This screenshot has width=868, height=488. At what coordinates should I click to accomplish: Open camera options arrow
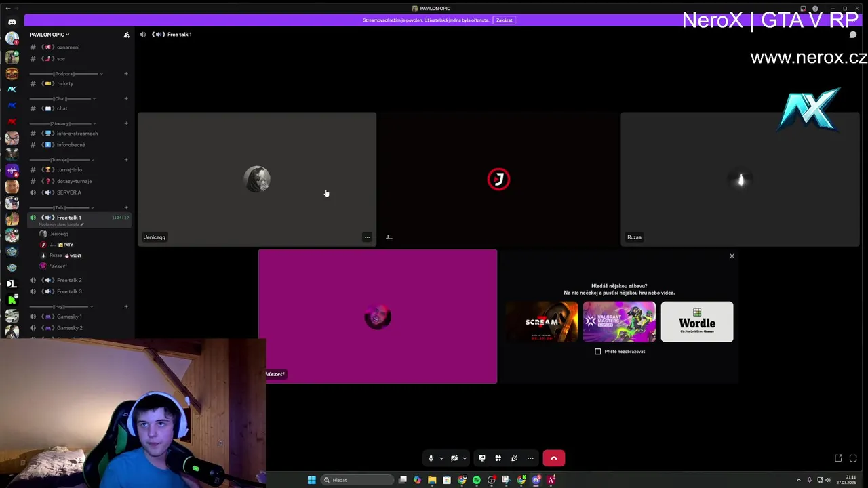[464, 458]
